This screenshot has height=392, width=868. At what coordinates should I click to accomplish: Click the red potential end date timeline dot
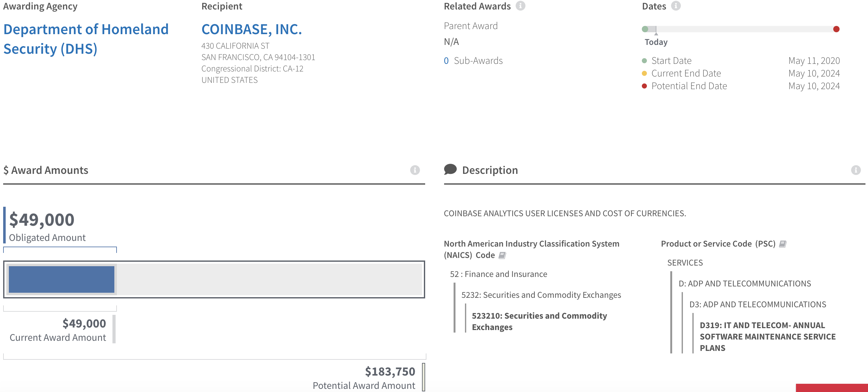[836, 29]
